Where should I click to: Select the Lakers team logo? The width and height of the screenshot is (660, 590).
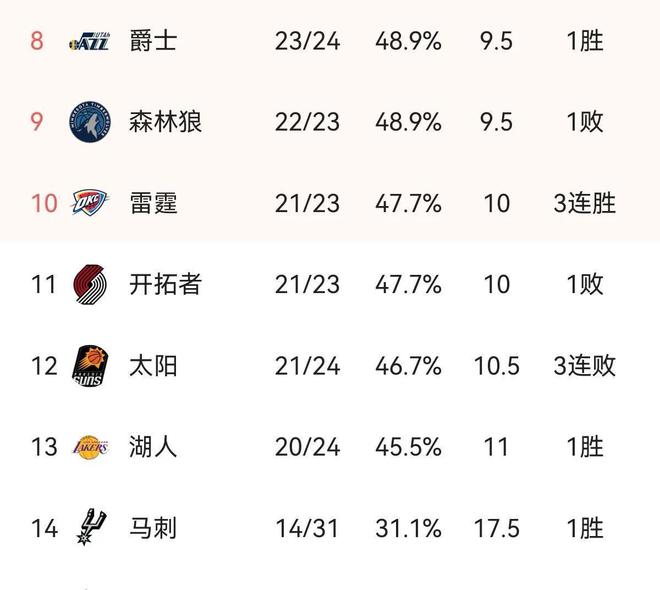coord(90,447)
